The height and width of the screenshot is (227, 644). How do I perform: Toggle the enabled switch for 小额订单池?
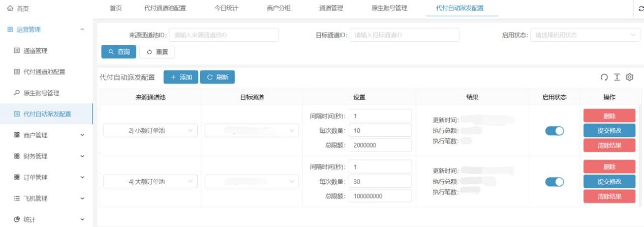click(x=555, y=131)
